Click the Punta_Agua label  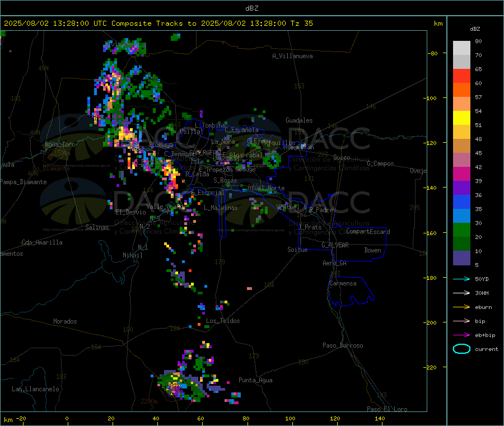click(x=255, y=380)
